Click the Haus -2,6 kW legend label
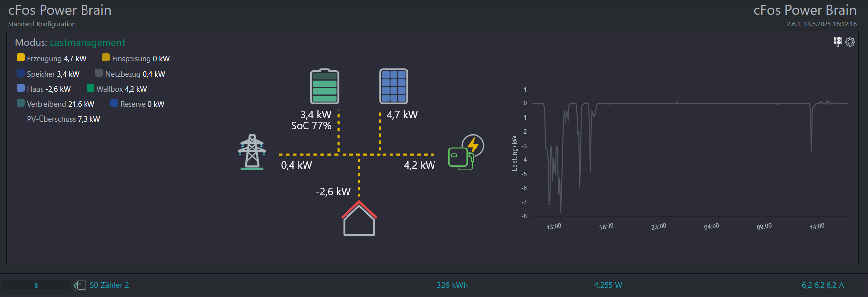 tap(49, 89)
